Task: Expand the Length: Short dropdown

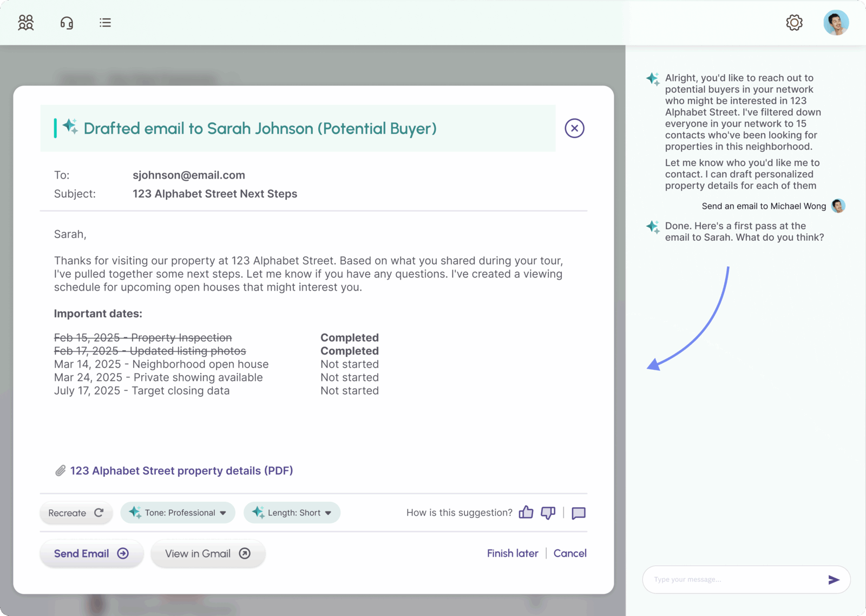Action: 292,513
